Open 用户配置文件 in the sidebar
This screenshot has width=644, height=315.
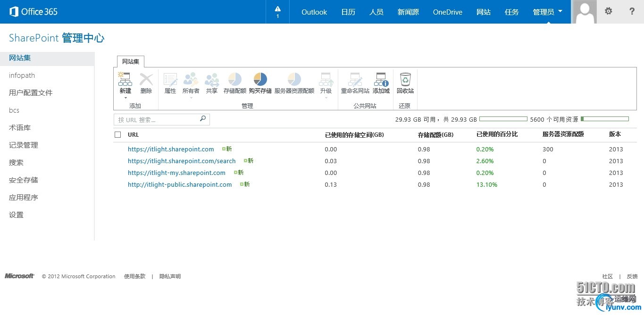click(31, 93)
